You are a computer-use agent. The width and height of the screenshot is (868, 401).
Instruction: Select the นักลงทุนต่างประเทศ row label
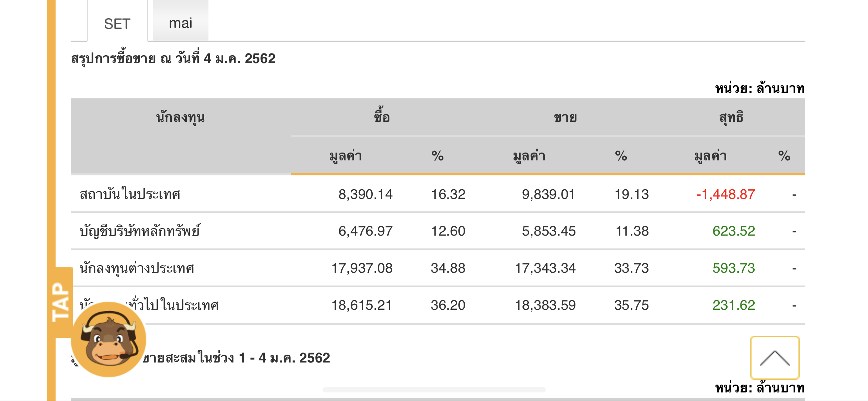click(x=137, y=268)
